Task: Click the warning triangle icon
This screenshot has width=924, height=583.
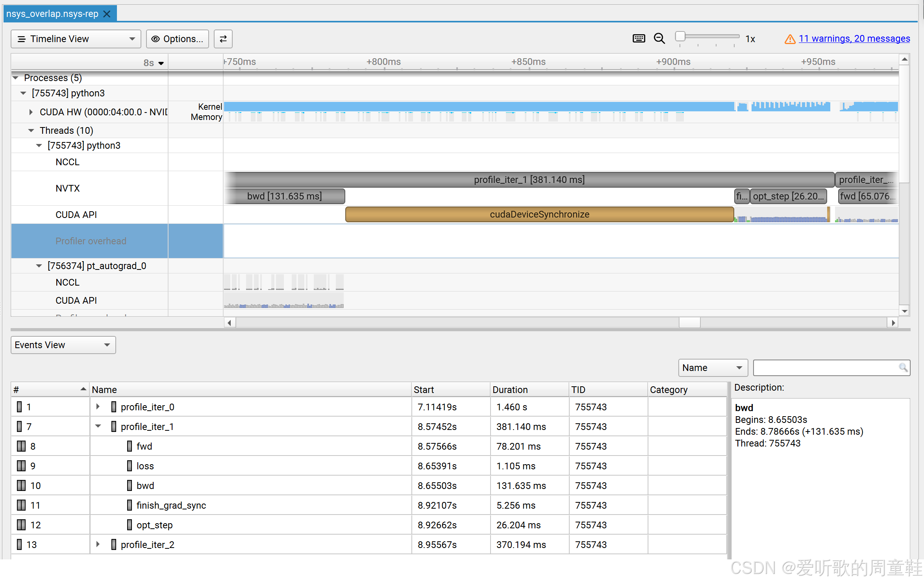Action: pos(790,39)
